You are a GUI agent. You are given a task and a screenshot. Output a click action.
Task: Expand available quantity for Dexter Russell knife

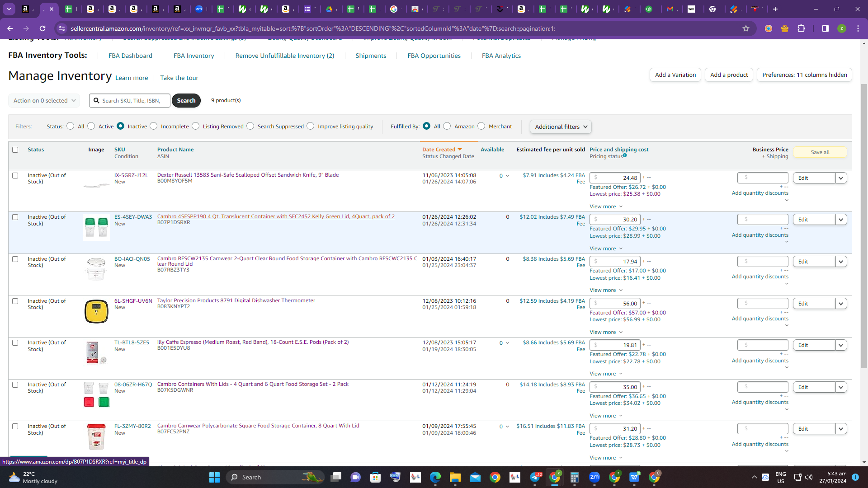(x=507, y=176)
